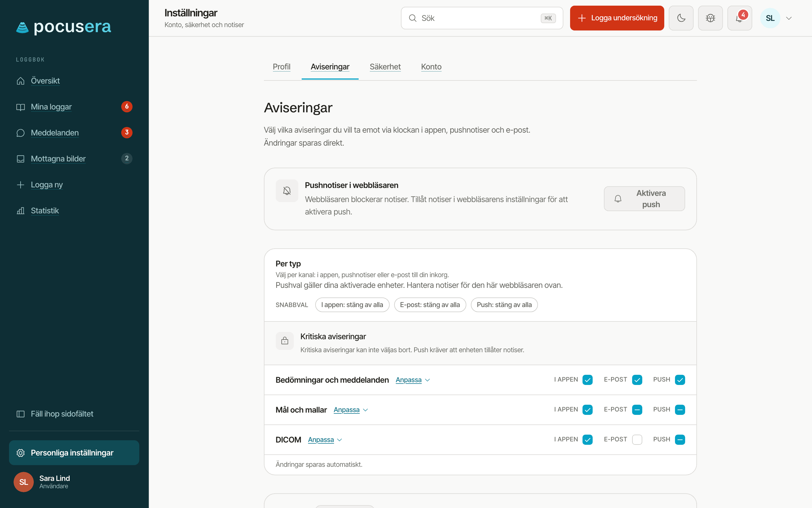The width and height of the screenshot is (812, 508).
Task: Click Push: stäng av alla
Action: tap(504, 305)
